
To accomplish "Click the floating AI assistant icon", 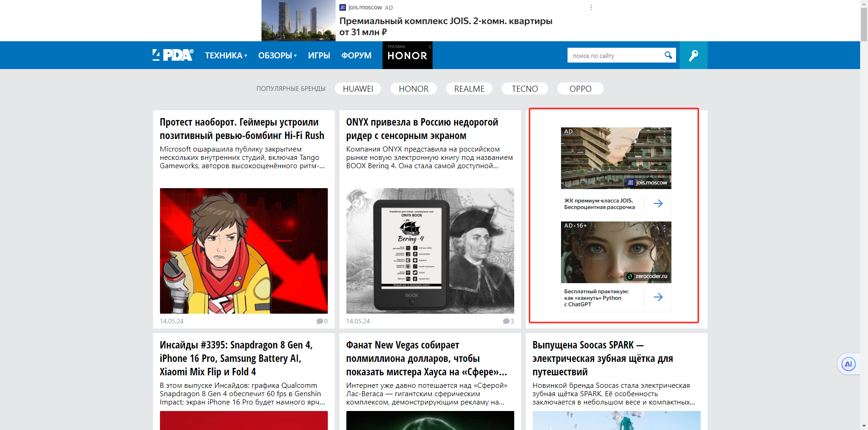I will tap(848, 364).
